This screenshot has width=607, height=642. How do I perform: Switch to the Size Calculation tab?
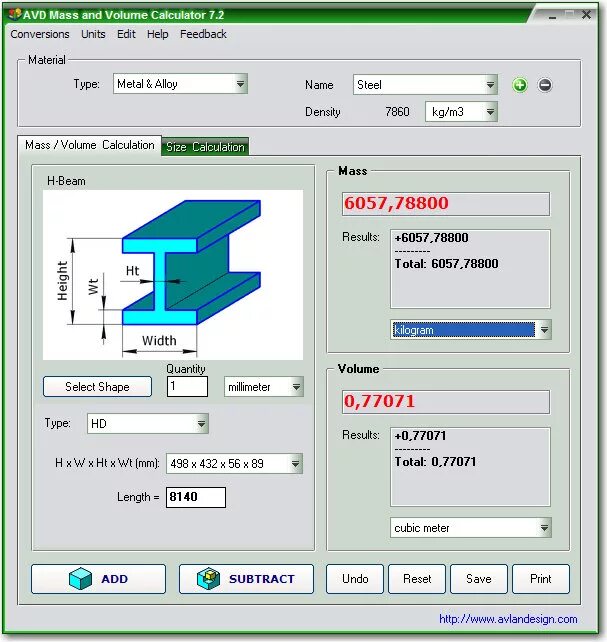point(205,147)
